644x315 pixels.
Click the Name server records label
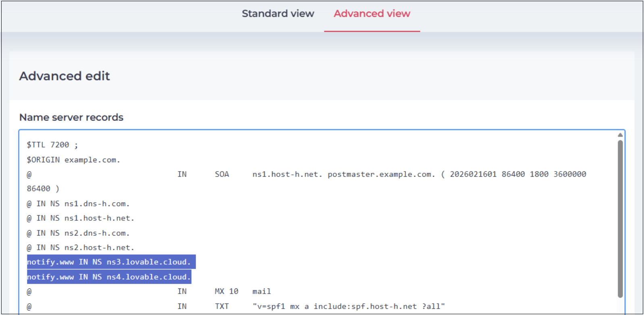pos(71,117)
